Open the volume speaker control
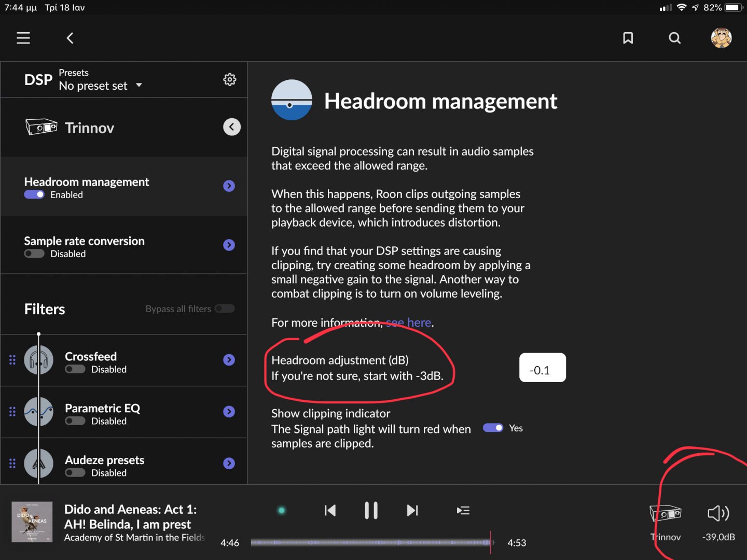This screenshot has height=560, width=747. pos(718,513)
